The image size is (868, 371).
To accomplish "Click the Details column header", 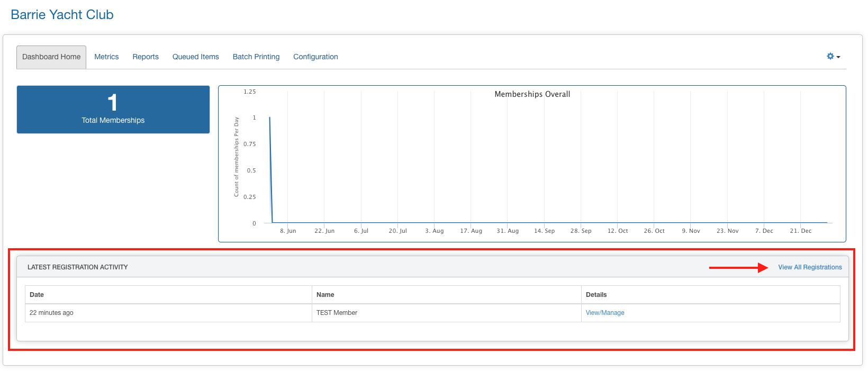I will [596, 295].
